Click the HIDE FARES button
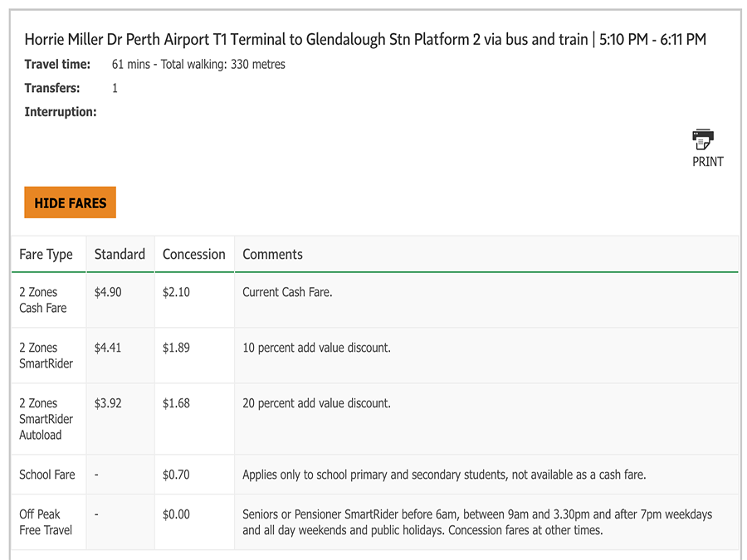 [x=70, y=202]
